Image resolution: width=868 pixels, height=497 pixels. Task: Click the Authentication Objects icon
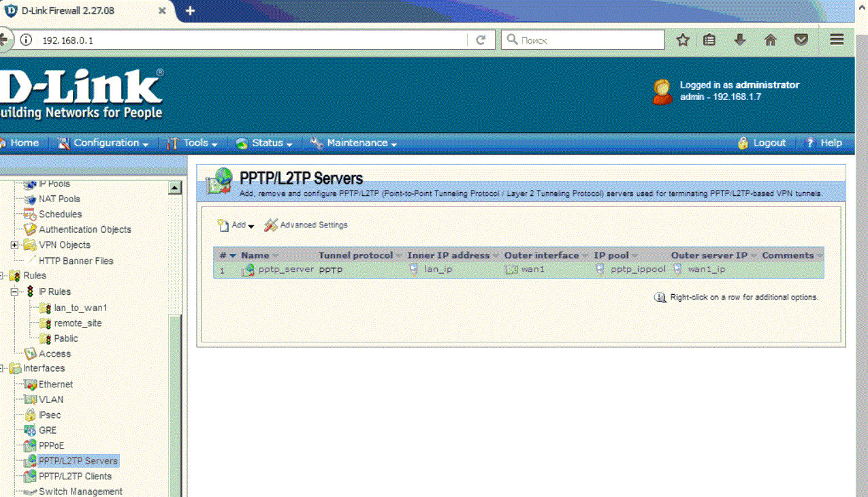point(29,229)
